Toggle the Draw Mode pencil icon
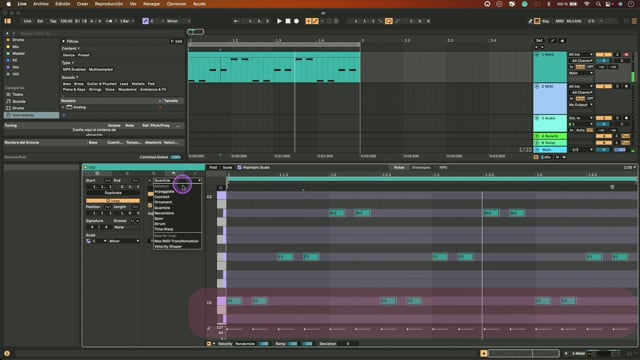 coord(530,21)
